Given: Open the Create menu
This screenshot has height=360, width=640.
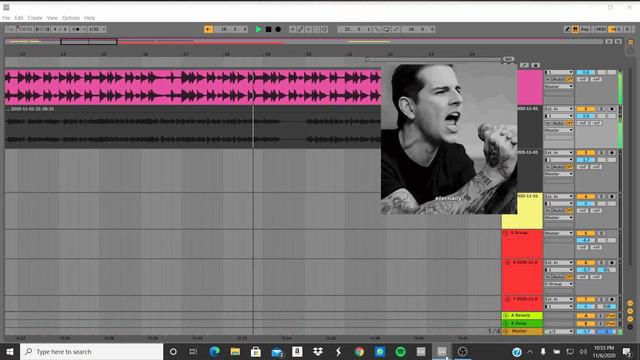Looking at the screenshot, I should click(x=35, y=18).
